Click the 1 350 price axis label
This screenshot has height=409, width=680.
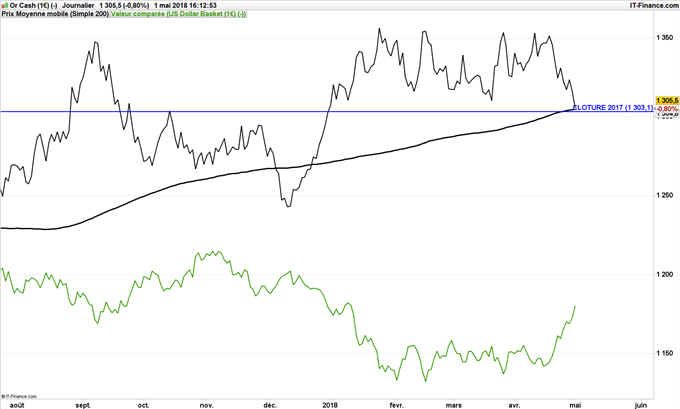click(664, 38)
